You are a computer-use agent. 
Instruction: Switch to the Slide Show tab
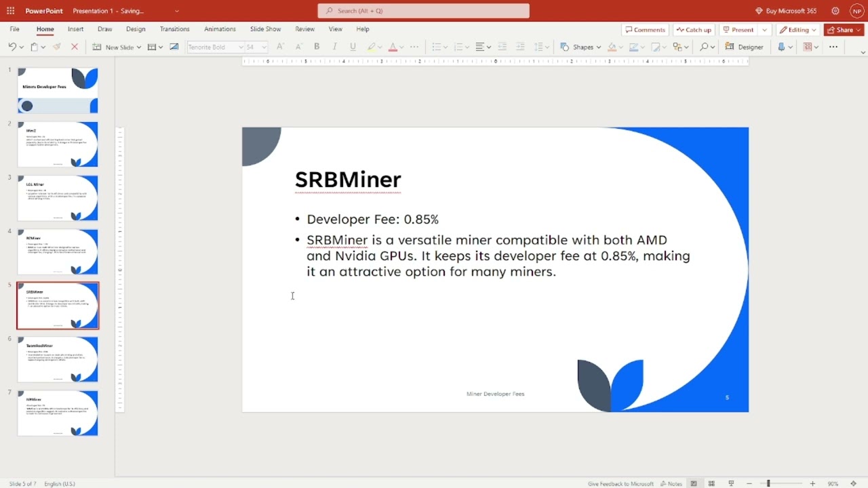click(x=265, y=29)
